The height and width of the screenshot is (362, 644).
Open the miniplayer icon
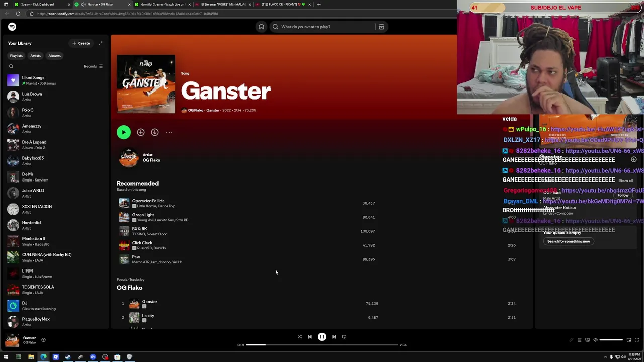click(628, 340)
